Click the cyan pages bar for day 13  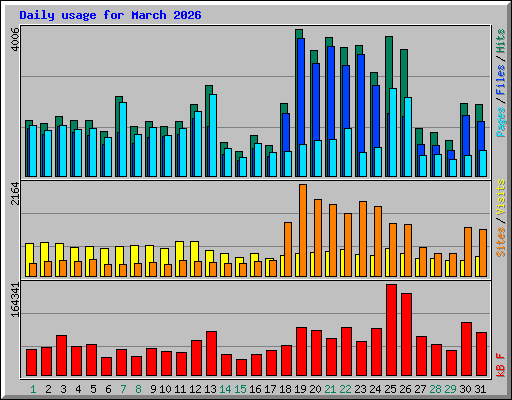[213, 135]
